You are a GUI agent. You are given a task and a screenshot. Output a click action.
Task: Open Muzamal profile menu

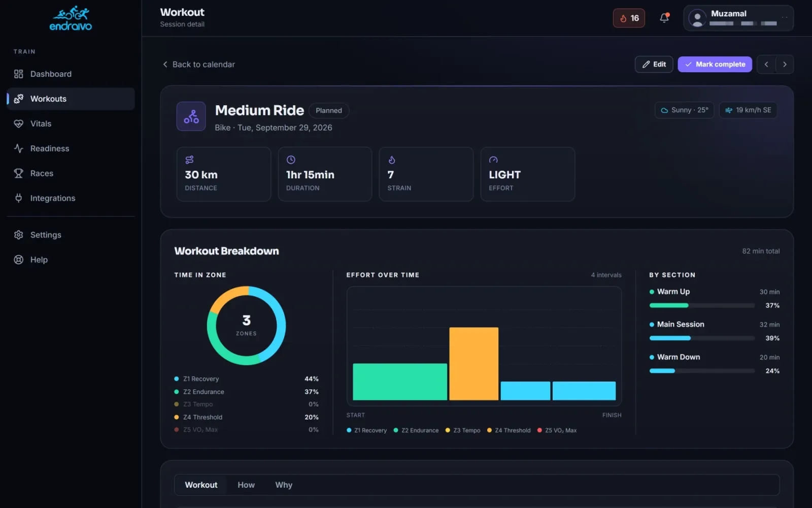(x=738, y=18)
